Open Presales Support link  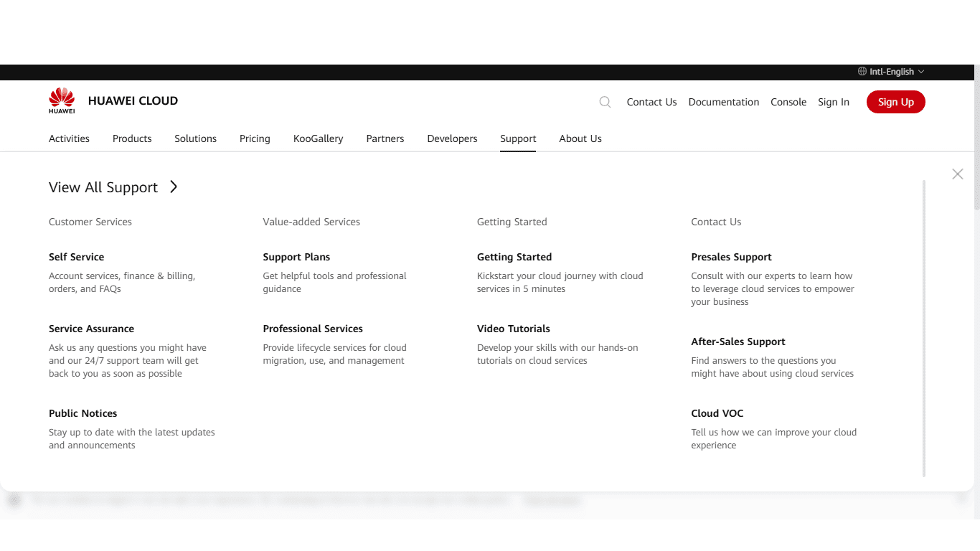pyautogui.click(x=731, y=257)
